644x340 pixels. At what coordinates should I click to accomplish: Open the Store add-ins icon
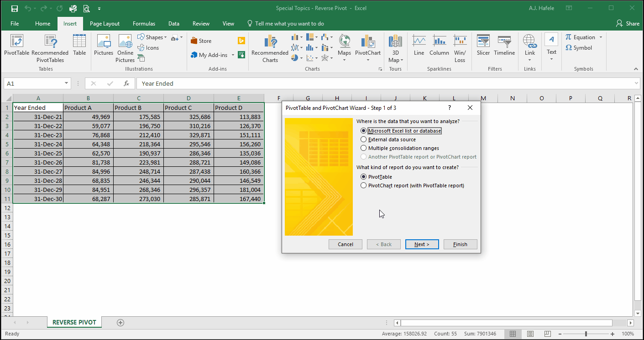click(201, 41)
